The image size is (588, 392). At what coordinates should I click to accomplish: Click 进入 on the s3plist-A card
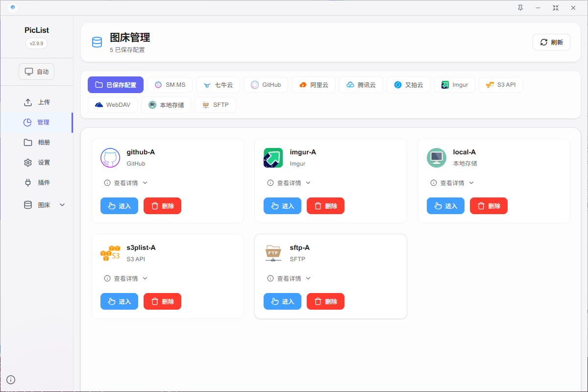coord(119,301)
